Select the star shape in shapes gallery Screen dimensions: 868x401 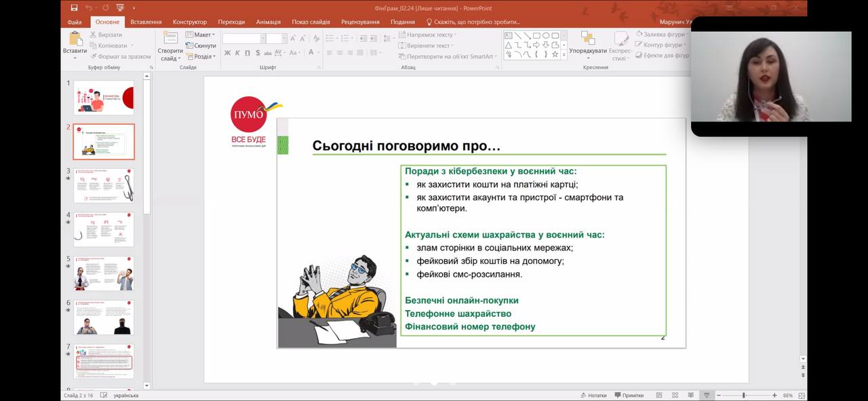point(555,54)
